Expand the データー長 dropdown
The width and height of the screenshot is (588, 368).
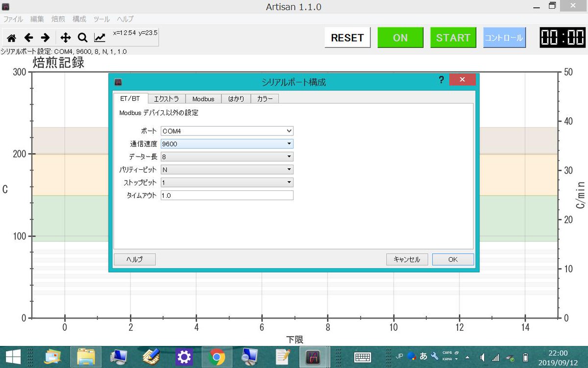[x=289, y=157]
